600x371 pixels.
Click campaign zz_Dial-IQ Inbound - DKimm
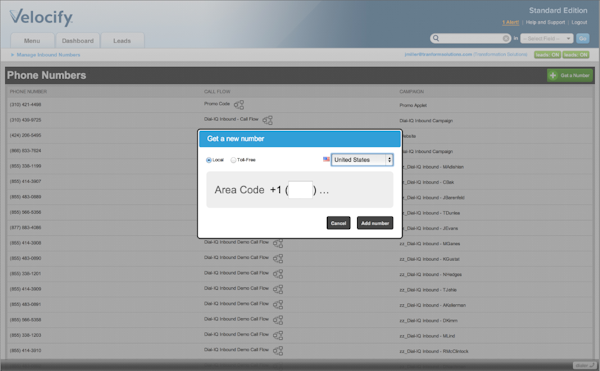pos(428,321)
